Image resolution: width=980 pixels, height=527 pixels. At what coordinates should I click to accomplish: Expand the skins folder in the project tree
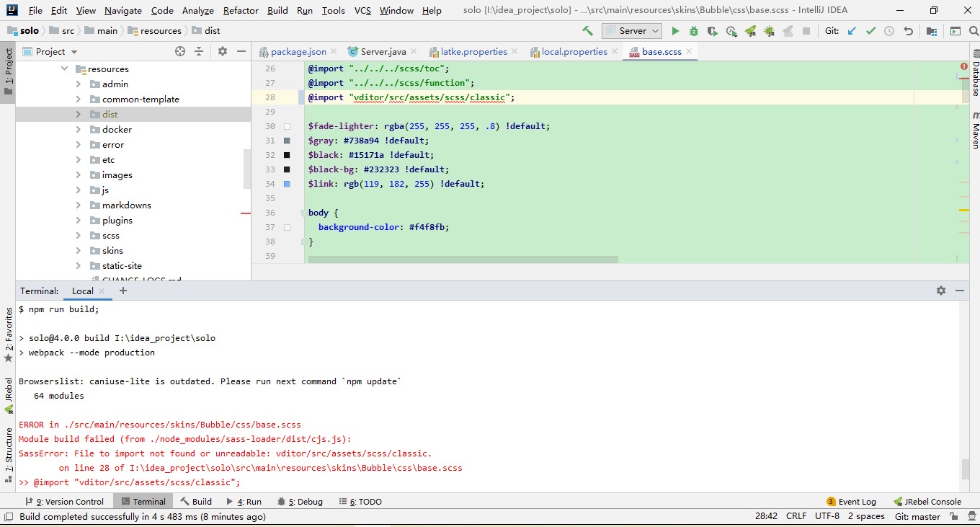[78, 251]
